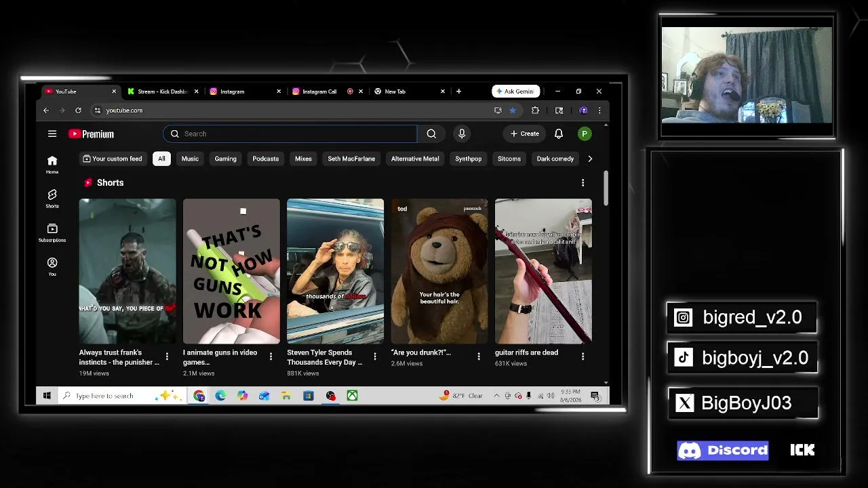Switch to the YouTube browser tab
Screen dimensions: 868x488
(79, 91)
